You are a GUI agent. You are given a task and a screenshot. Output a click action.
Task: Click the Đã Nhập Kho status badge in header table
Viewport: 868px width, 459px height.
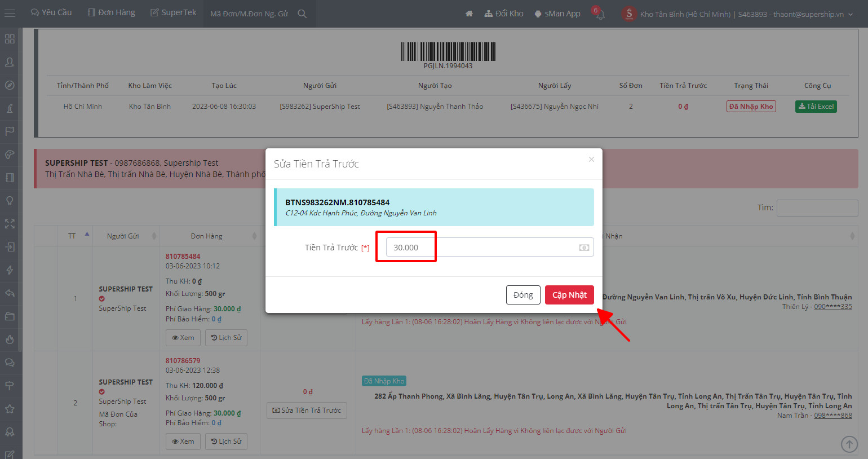(751, 107)
